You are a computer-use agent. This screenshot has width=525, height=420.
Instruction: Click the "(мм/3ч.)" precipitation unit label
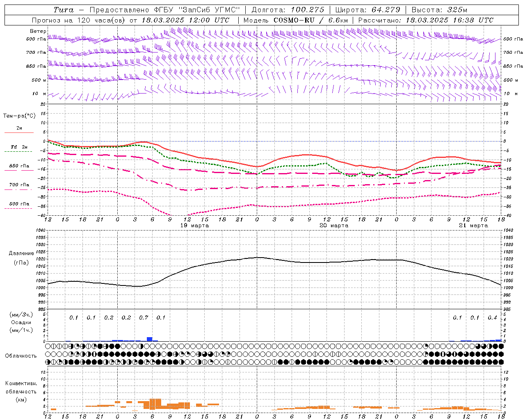[x=21, y=315]
